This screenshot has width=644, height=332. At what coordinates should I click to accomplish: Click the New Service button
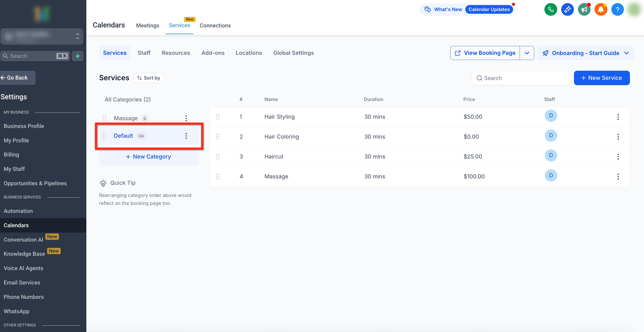(602, 78)
